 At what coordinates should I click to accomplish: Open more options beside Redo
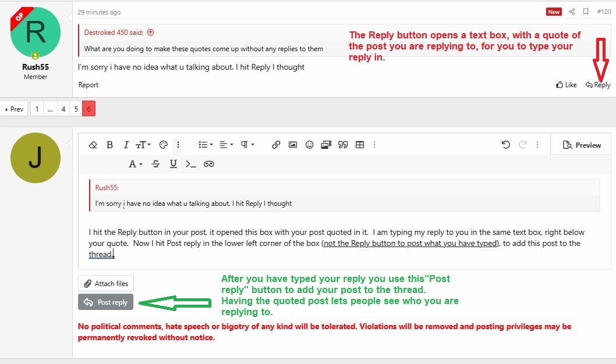click(x=537, y=145)
